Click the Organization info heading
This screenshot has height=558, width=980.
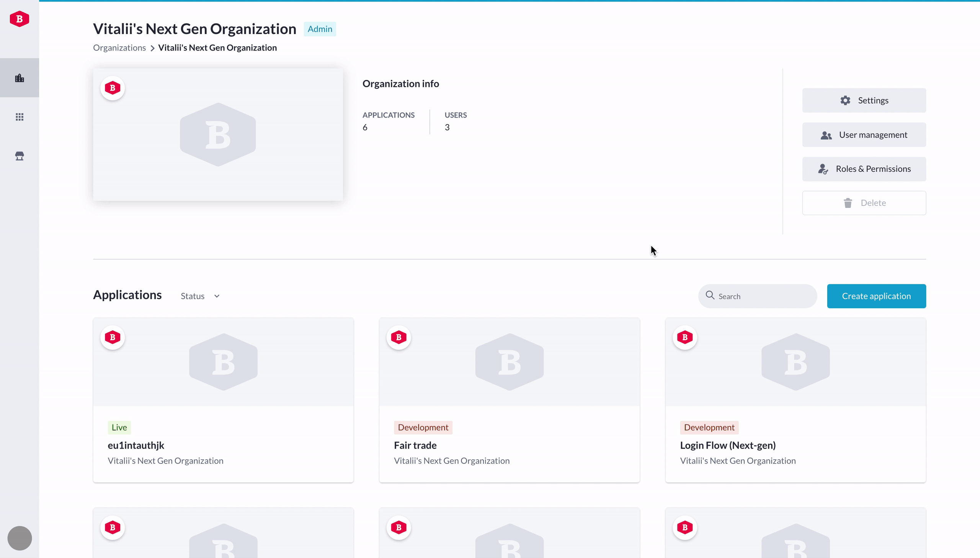point(400,83)
